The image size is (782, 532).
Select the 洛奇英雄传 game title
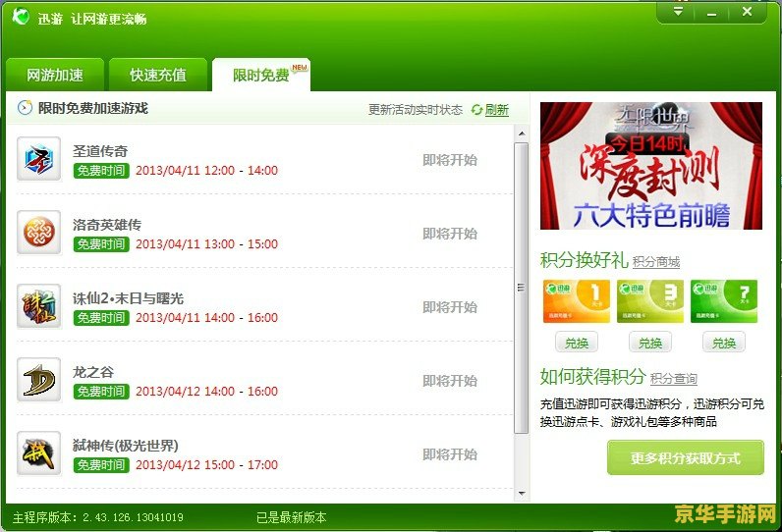(x=107, y=225)
